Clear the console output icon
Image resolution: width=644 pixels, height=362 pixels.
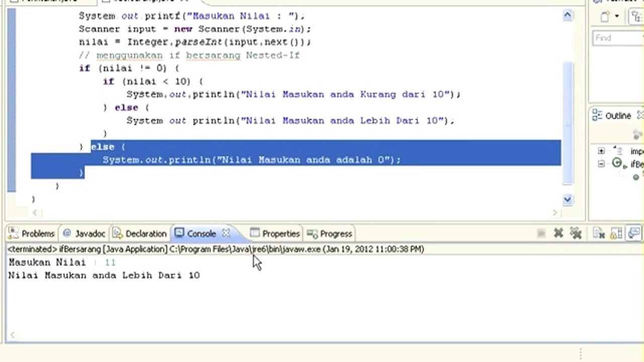(598, 233)
